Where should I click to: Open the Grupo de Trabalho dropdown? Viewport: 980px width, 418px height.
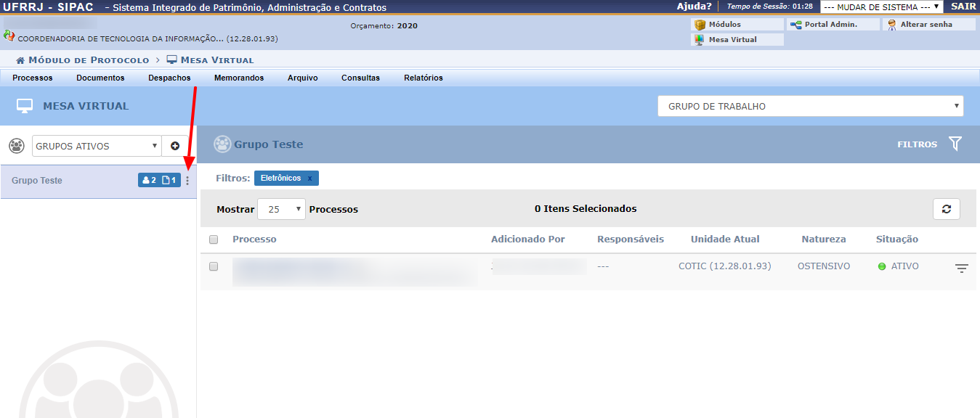click(x=810, y=106)
